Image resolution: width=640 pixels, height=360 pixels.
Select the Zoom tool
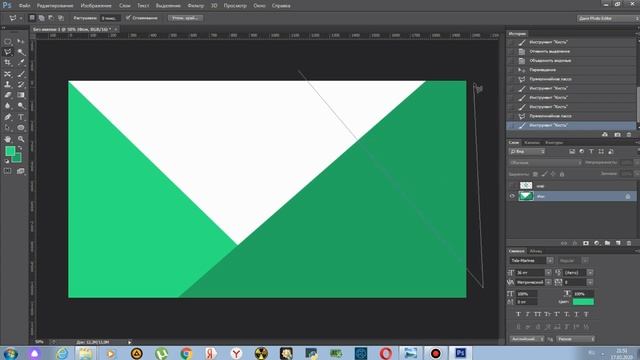(21, 139)
